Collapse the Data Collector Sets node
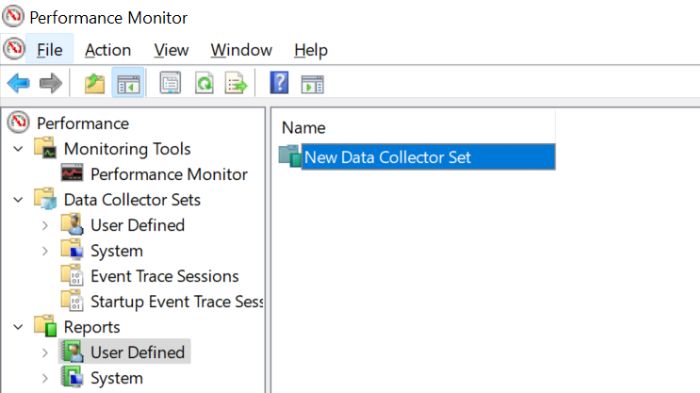This screenshot has width=700, height=393. point(18,200)
